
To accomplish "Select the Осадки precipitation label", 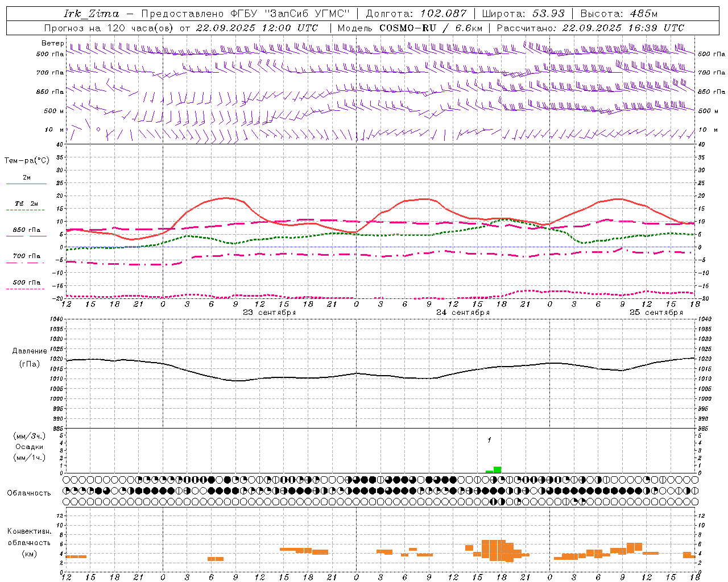I will coord(30,447).
